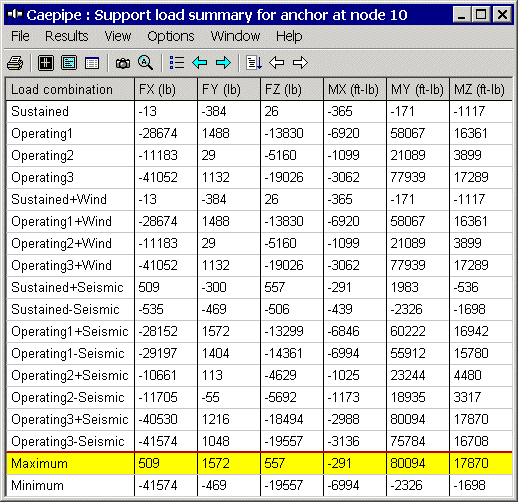Click the MZ value 16942 in Operating1+Seismic row
This screenshot has width=518, height=502.
click(471, 331)
